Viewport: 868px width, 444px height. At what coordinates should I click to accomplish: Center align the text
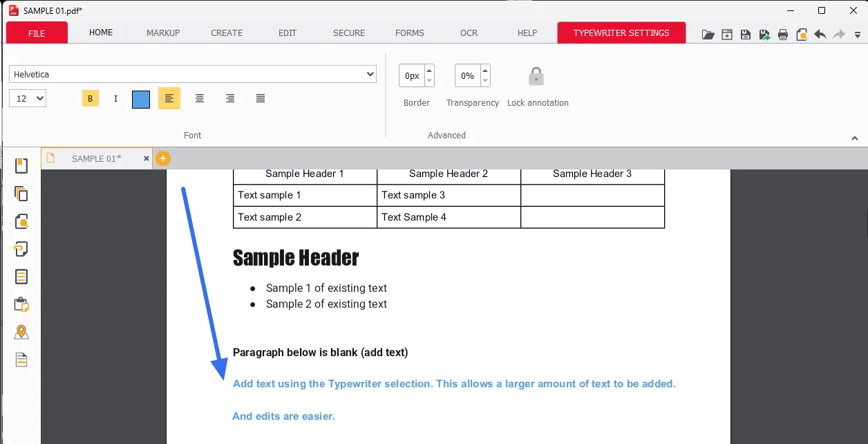[x=200, y=98]
